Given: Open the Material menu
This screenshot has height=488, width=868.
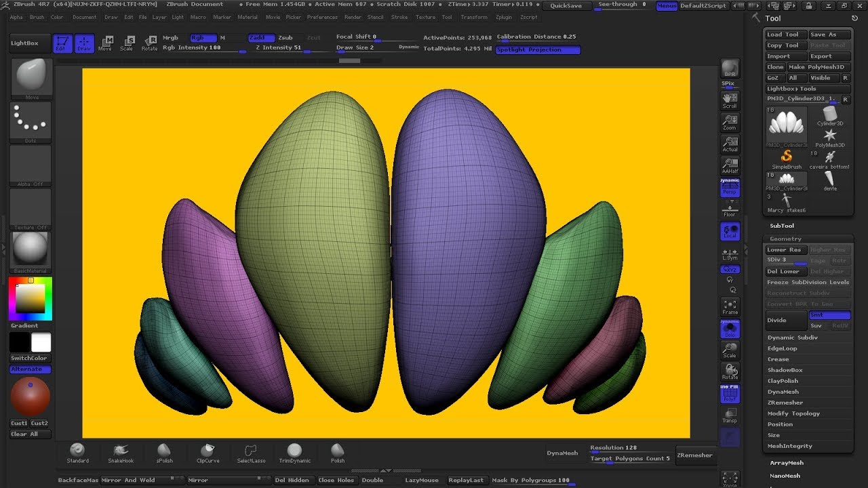Looking at the screenshot, I should click(x=247, y=17).
